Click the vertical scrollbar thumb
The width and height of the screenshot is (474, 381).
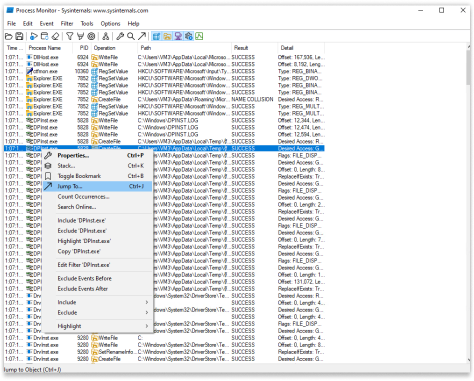468,68
